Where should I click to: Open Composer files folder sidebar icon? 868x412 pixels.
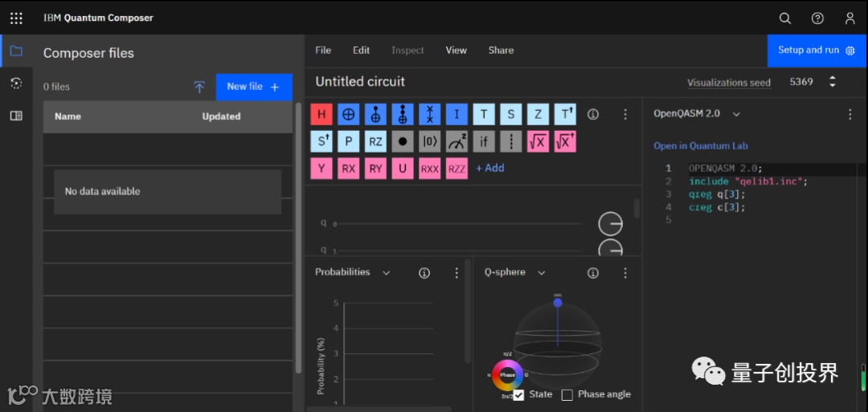(17, 51)
